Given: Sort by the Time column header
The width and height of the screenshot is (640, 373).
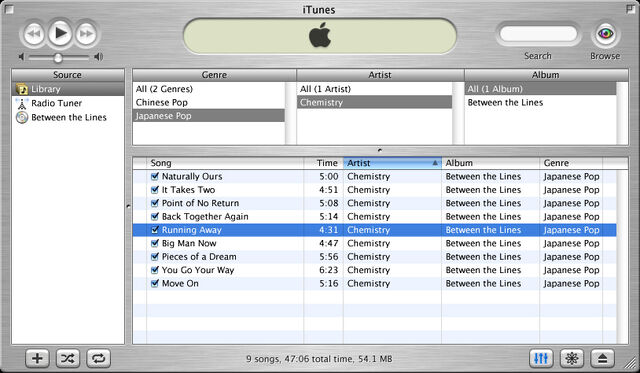Looking at the screenshot, I should pos(324,163).
